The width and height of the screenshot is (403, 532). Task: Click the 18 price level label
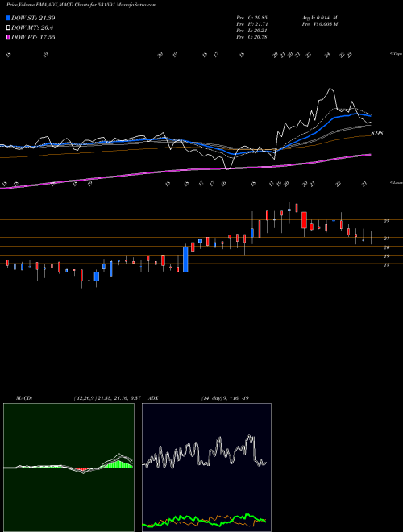(386, 265)
